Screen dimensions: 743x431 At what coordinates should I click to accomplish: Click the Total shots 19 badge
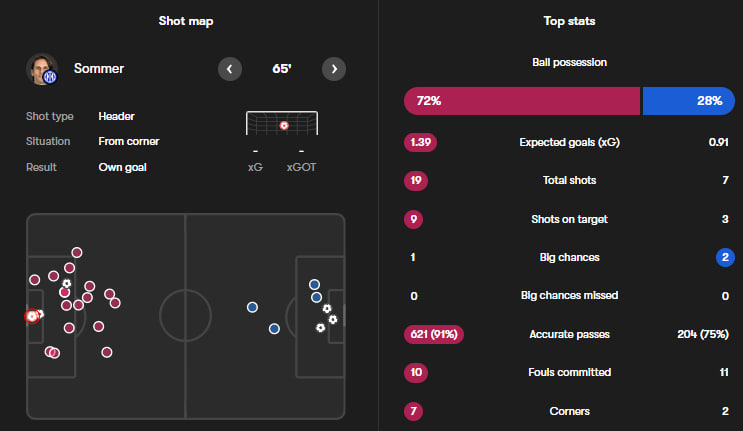point(416,180)
